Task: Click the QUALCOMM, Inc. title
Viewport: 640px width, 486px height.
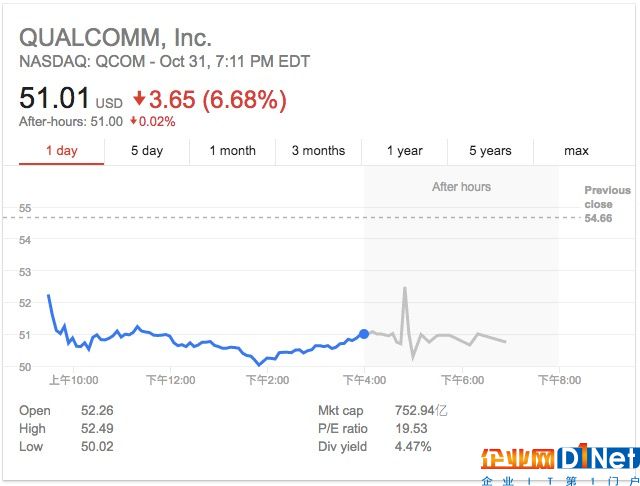Action: tap(116, 38)
